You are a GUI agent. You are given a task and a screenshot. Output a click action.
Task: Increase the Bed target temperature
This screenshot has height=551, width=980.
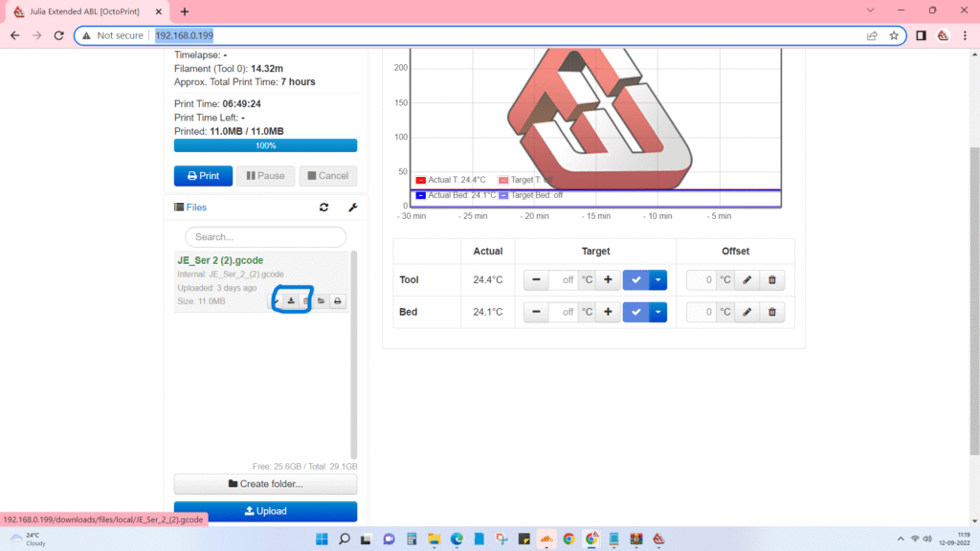point(608,312)
